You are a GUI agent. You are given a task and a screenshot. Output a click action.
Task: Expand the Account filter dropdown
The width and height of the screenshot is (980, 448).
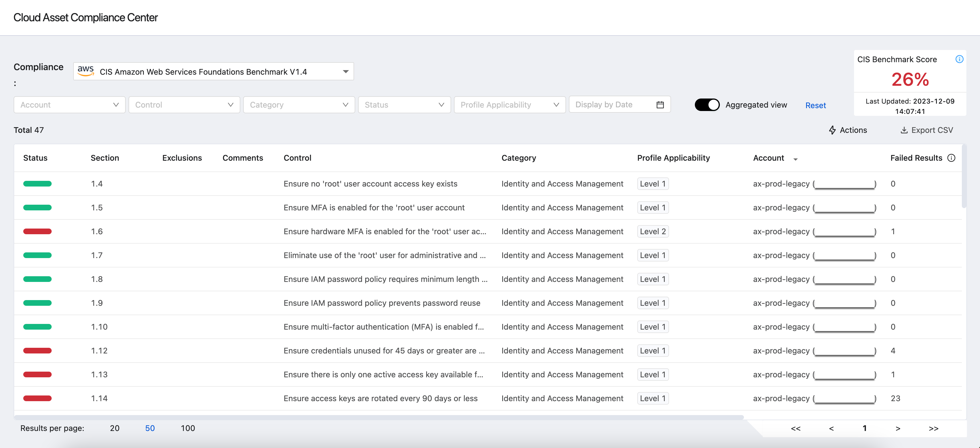(70, 105)
